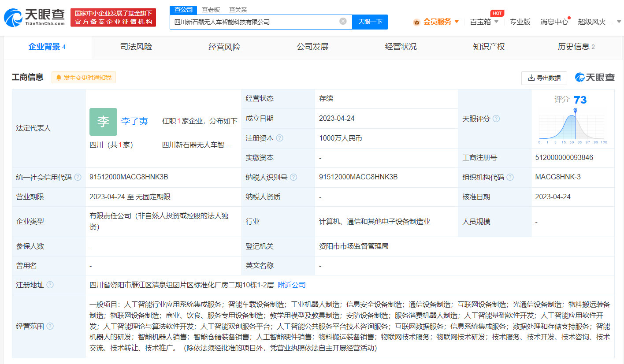Click the help icon beside 统一社会信用代码
Viewport: 624px width, 364px height.
[x=78, y=177]
